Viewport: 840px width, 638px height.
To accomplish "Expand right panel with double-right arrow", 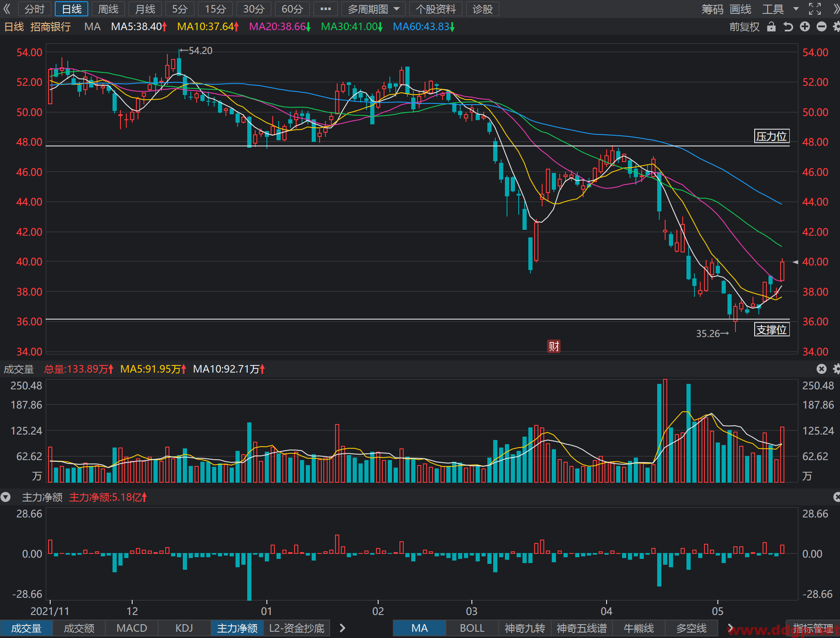I will click(836, 9).
